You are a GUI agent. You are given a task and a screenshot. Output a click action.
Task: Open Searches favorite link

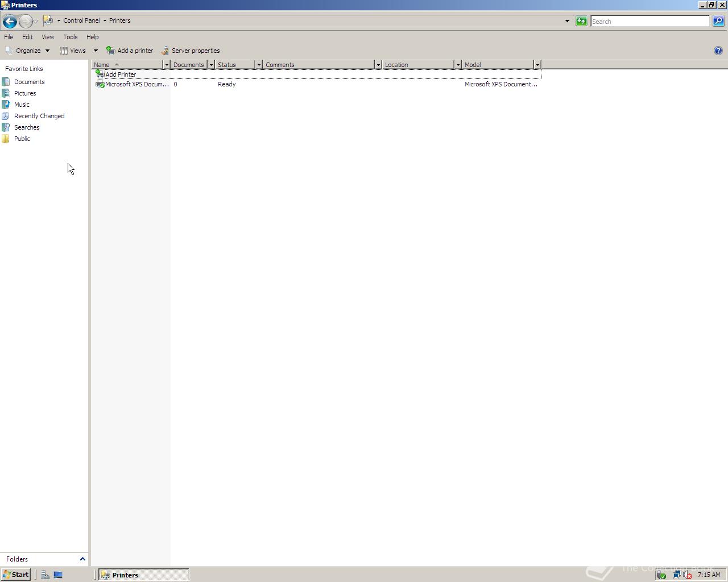[27, 127]
